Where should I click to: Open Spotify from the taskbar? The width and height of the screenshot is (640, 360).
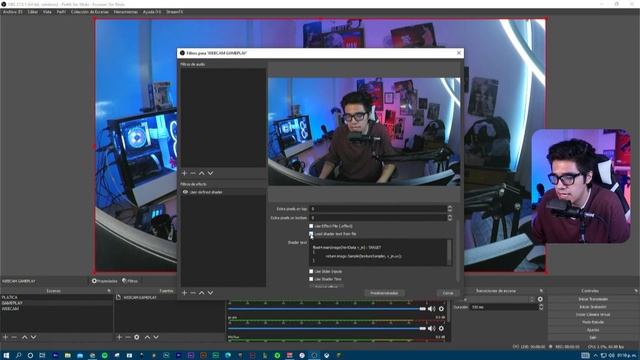(x=104, y=356)
